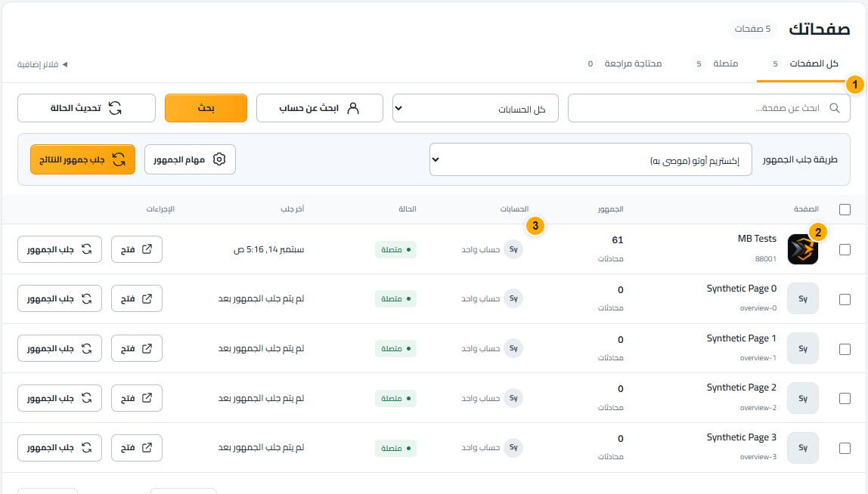Check the MB Tests row checkbox

click(845, 249)
